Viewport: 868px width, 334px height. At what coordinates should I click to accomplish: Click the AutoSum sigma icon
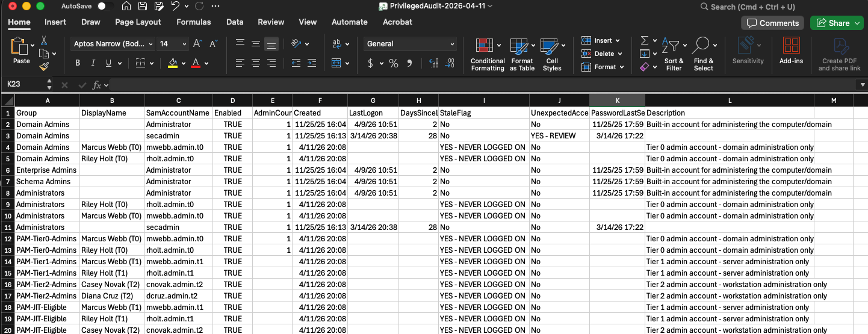(645, 40)
